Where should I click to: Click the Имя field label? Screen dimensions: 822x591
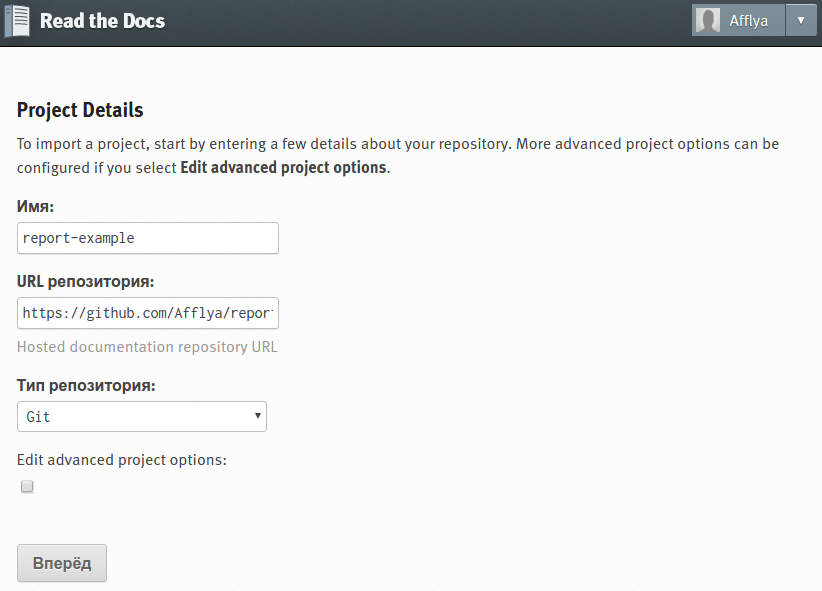pos(35,207)
